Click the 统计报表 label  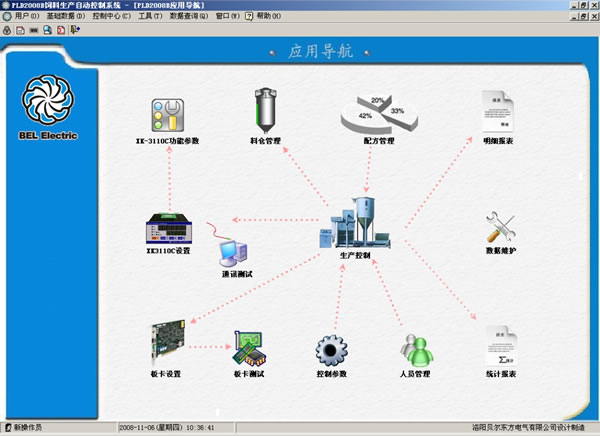point(501,374)
